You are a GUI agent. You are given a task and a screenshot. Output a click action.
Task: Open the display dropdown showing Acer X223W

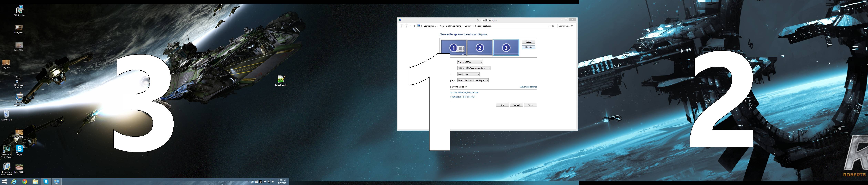(470, 62)
